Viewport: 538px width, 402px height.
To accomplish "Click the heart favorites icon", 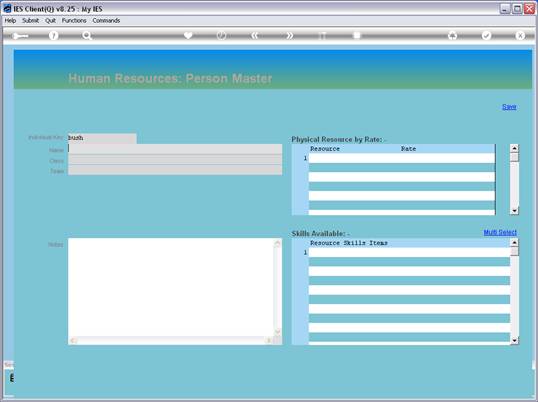I will pos(188,35).
